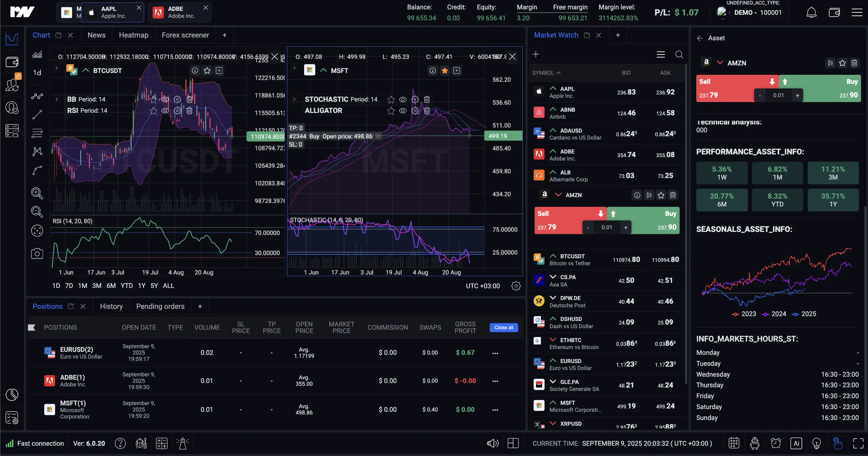Screen dimensions: 868x456
Task: Collapse the AMZN row in Market Watch
Action: point(558,195)
